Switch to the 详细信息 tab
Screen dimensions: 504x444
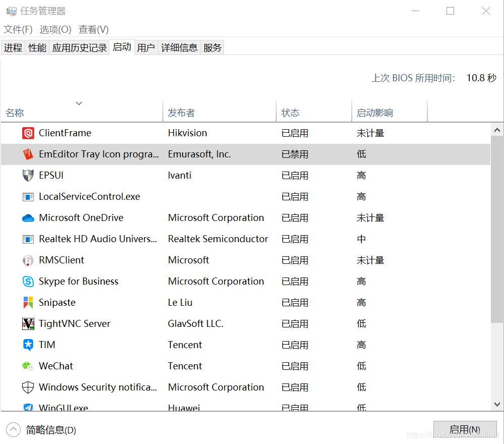pyautogui.click(x=179, y=47)
